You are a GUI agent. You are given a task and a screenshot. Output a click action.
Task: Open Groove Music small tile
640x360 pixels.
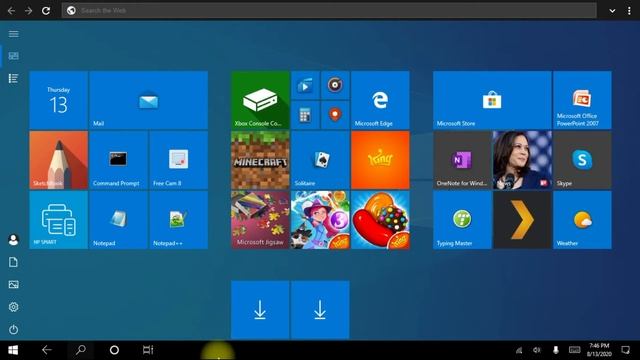point(335,85)
